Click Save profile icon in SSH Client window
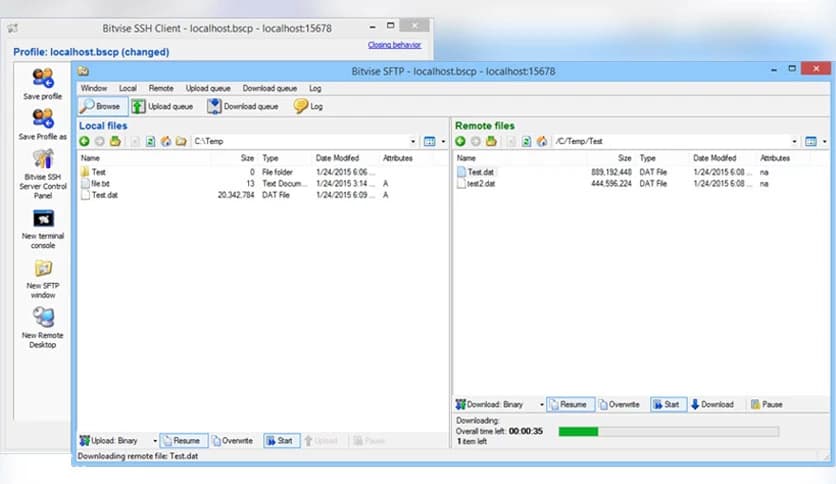Image resolution: width=836 pixels, height=484 pixels. (x=43, y=84)
